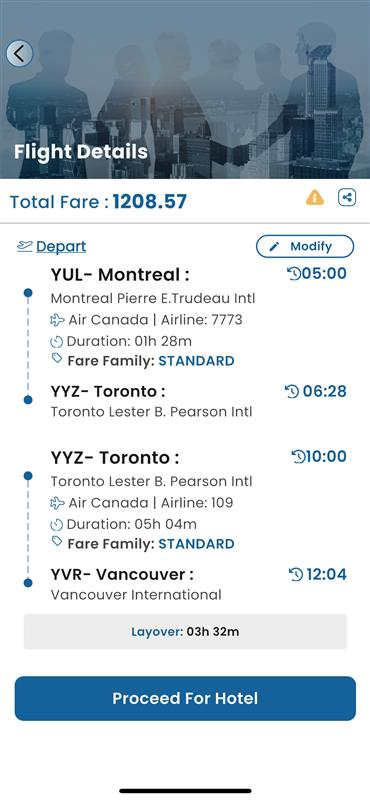Tap the Layover 03h 32m bar
The width and height of the screenshot is (370, 800).
[185, 632]
